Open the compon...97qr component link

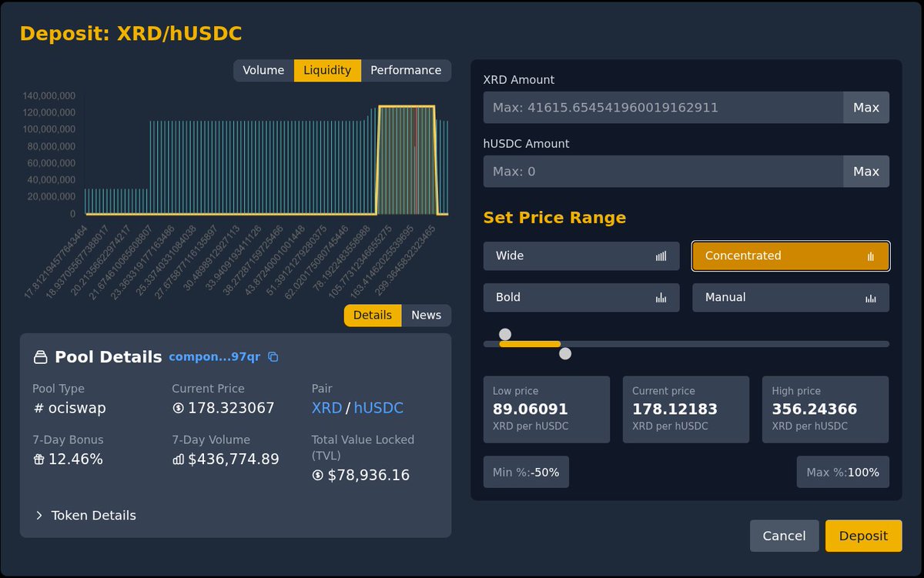tap(214, 357)
